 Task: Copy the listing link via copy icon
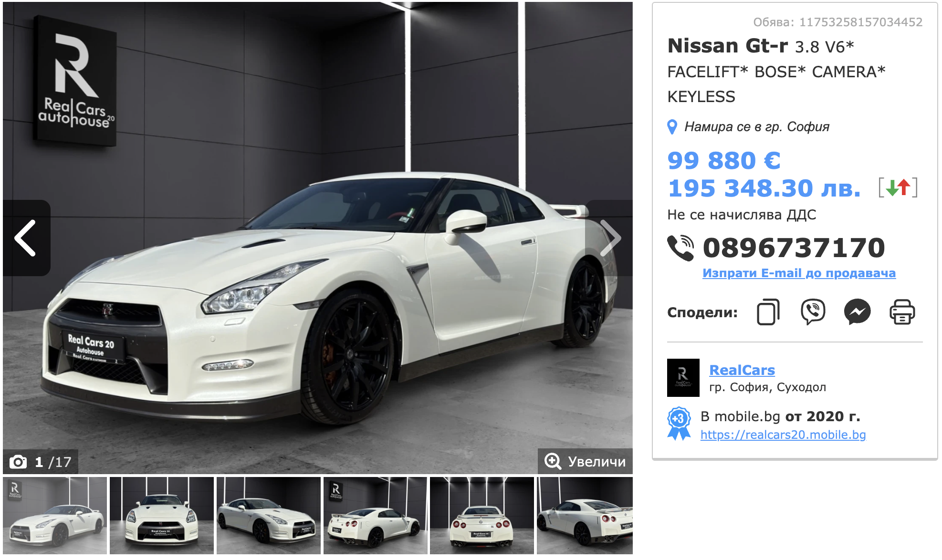[x=768, y=312]
